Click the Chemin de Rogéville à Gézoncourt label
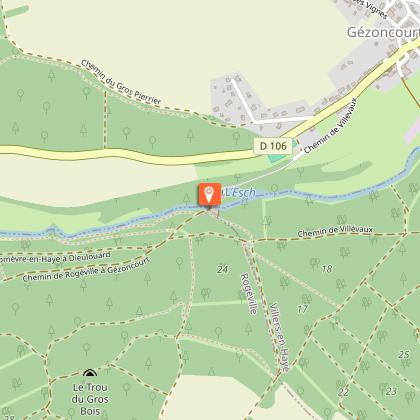The width and height of the screenshot is (420, 420). click(86, 270)
